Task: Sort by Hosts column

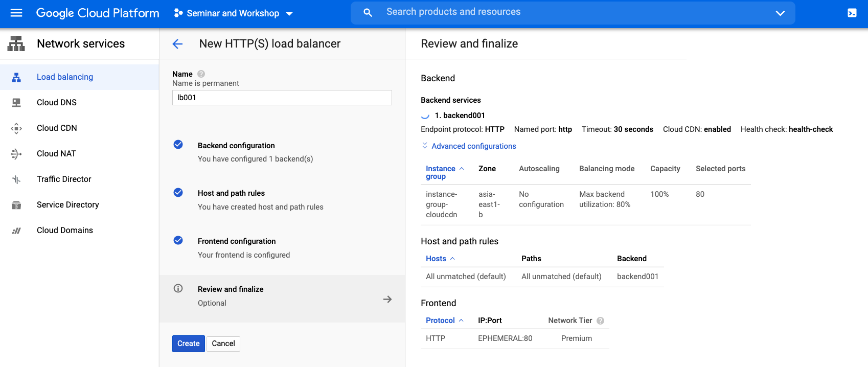Action: tap(440, 259)
